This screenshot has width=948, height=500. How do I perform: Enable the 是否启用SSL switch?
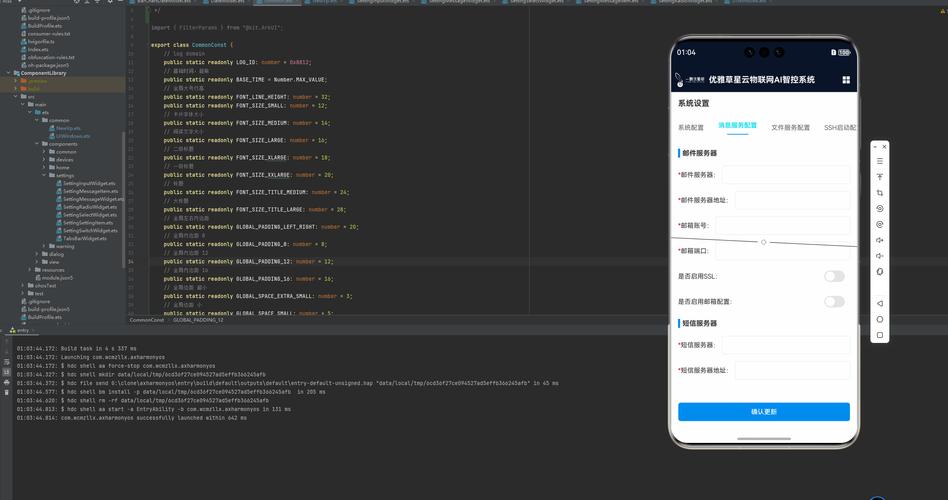click(833, 276)
